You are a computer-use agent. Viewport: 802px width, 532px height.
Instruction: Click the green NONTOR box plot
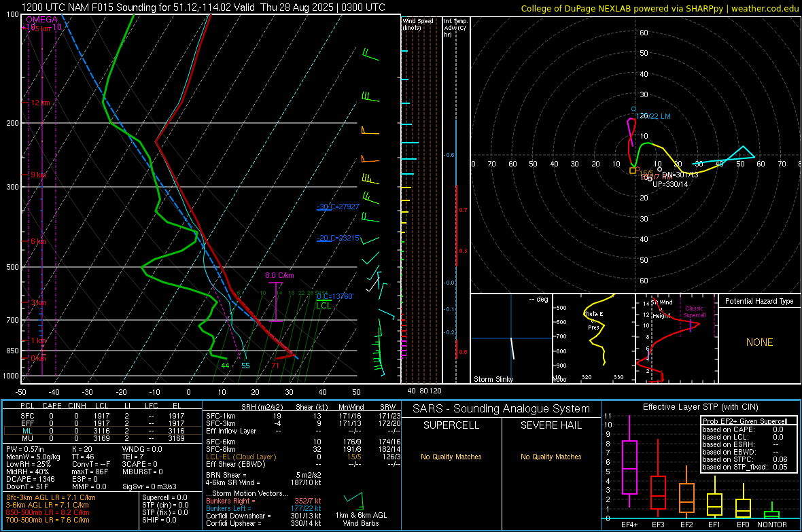click(772, 510)
